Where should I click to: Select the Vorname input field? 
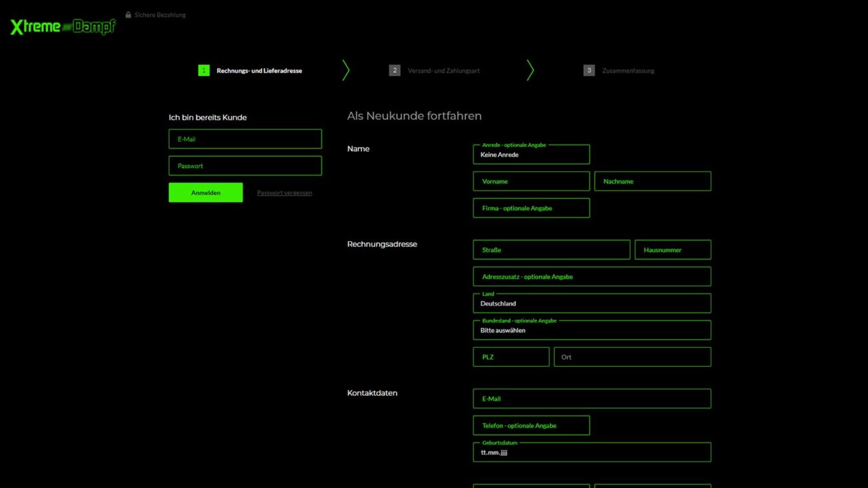[531, 181]
